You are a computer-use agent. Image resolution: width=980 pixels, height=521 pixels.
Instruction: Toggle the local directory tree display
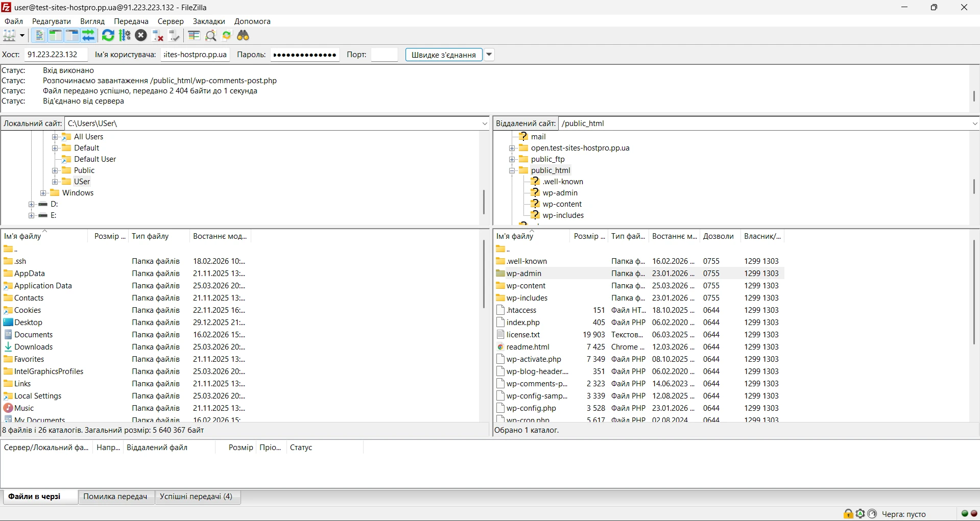point(55,35)
